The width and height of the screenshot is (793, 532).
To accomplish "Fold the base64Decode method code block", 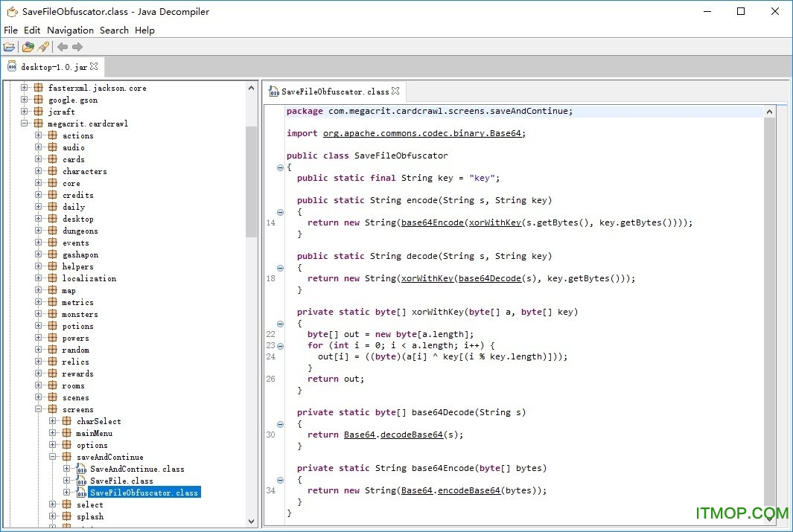I will (280, 424).
